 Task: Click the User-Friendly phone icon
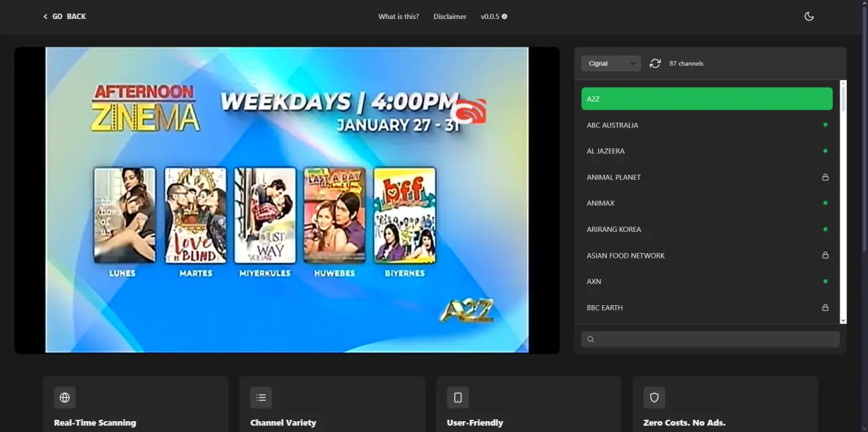coord(458,397)
